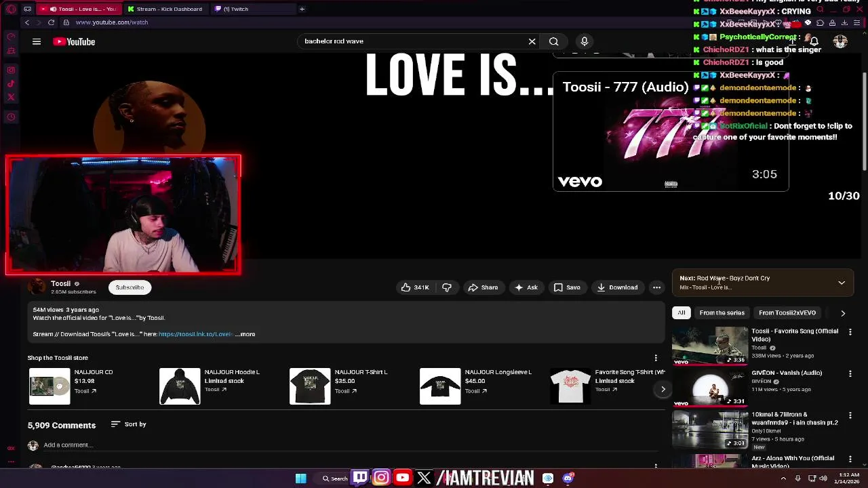
Task: Open the Opera browser menu logo
Action: pos(11,9)
